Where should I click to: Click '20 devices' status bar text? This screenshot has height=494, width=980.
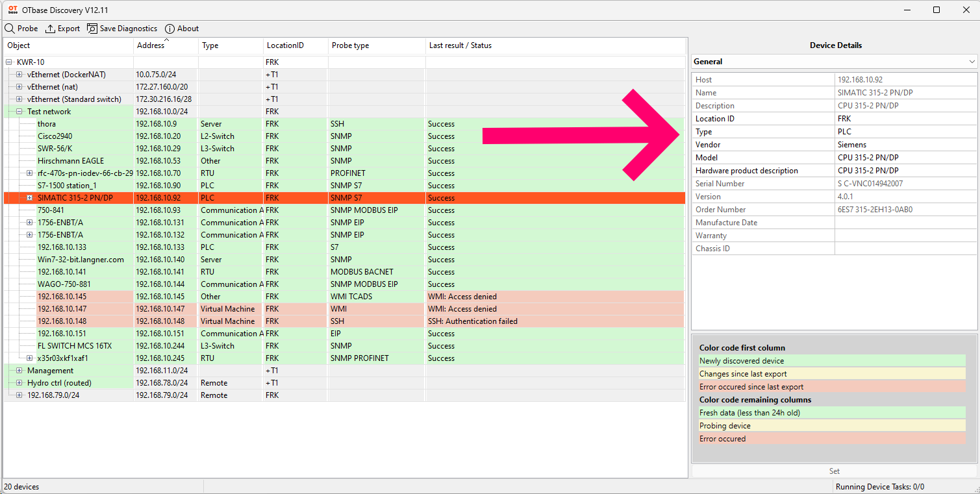(x=21, y=487)
